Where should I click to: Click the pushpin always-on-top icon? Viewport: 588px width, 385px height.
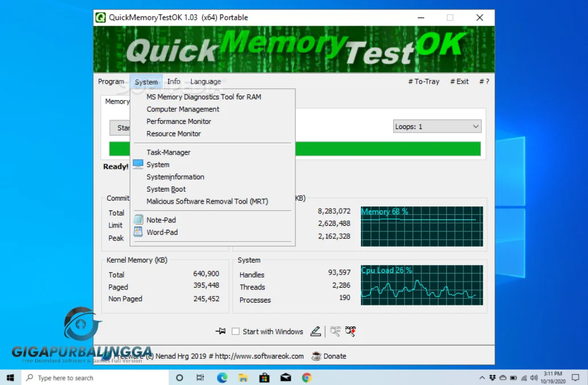pyautogui.click(x=220, y=331)
